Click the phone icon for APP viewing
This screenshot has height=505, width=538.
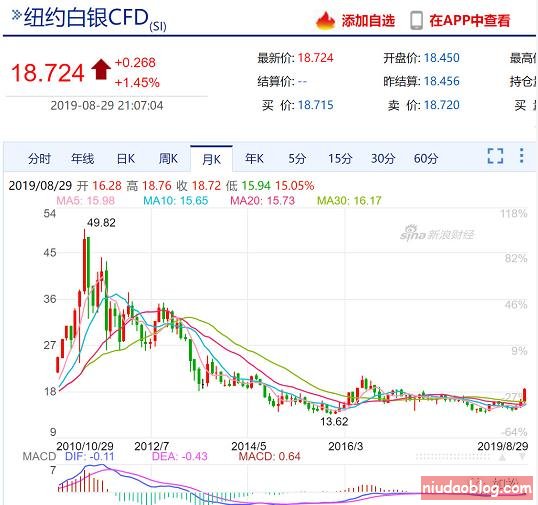point(416,21)
